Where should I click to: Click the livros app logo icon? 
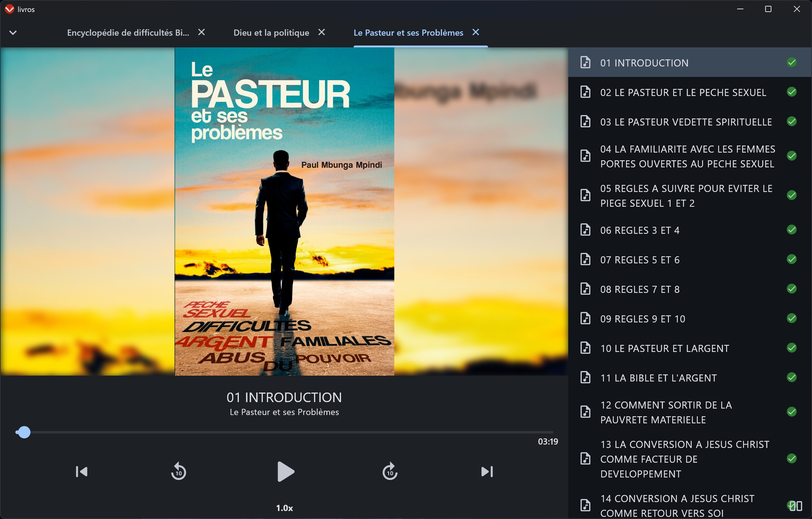(9, 9)
